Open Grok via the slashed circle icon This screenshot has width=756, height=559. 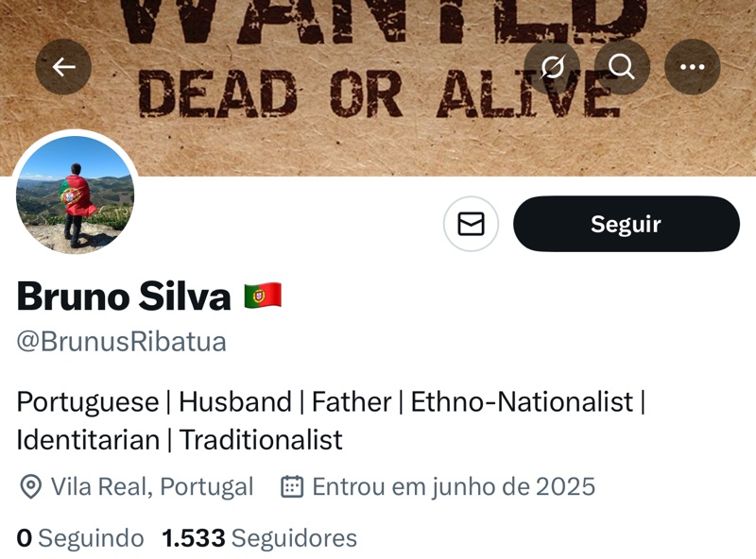552,66
